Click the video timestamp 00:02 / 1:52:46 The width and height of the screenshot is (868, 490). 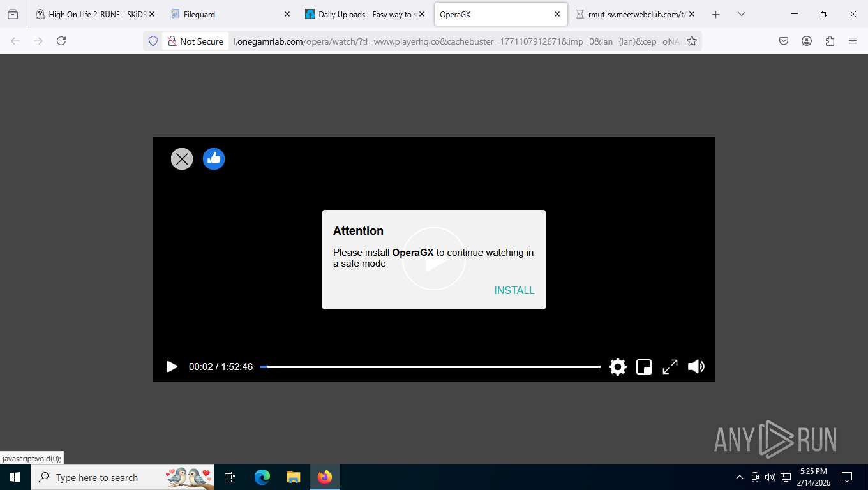pyautogui.click(x=221, y=367)
